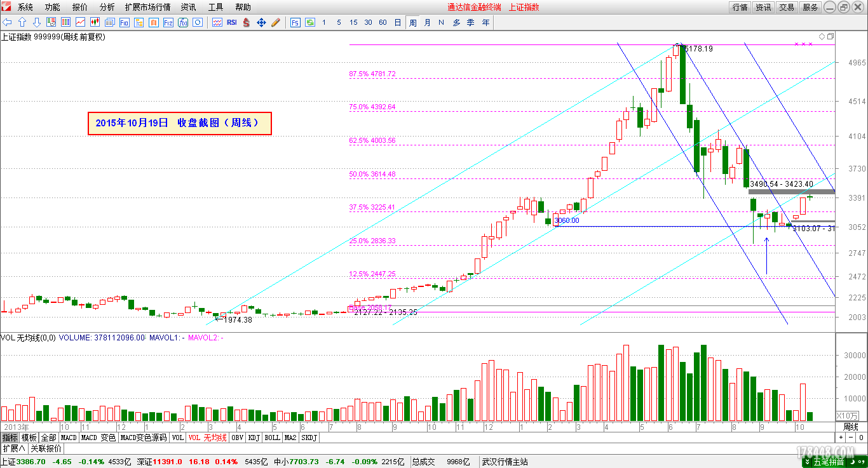The height and width of the screenshot is (468, 868).
Task: Click the circle-in-square toolbar icon
Action: [x=198, y=22]
